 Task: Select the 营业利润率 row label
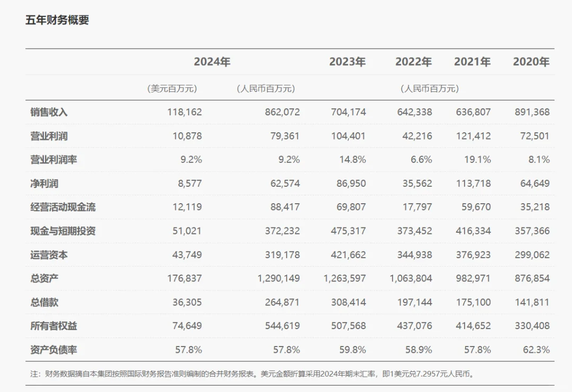click(x=49, y=159)
